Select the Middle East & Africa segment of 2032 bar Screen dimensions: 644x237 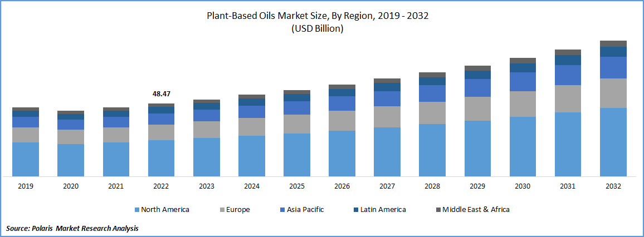pos(613,44)
